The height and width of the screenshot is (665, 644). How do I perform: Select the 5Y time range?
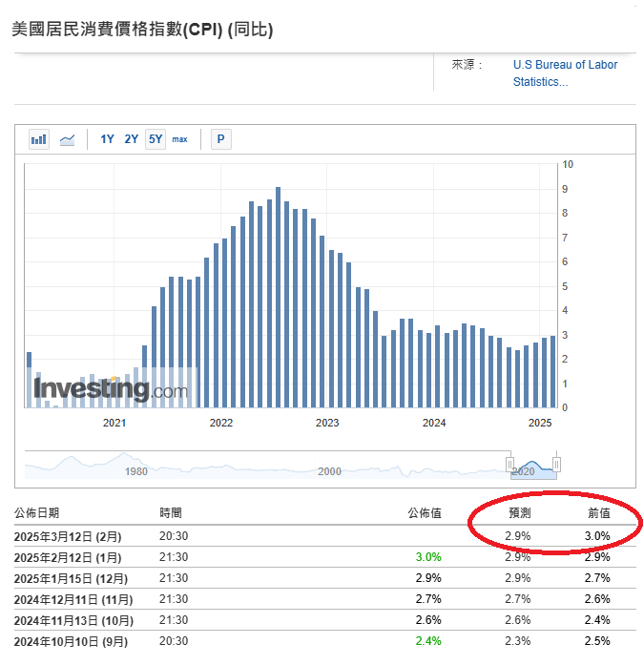[x=156, y=139]
